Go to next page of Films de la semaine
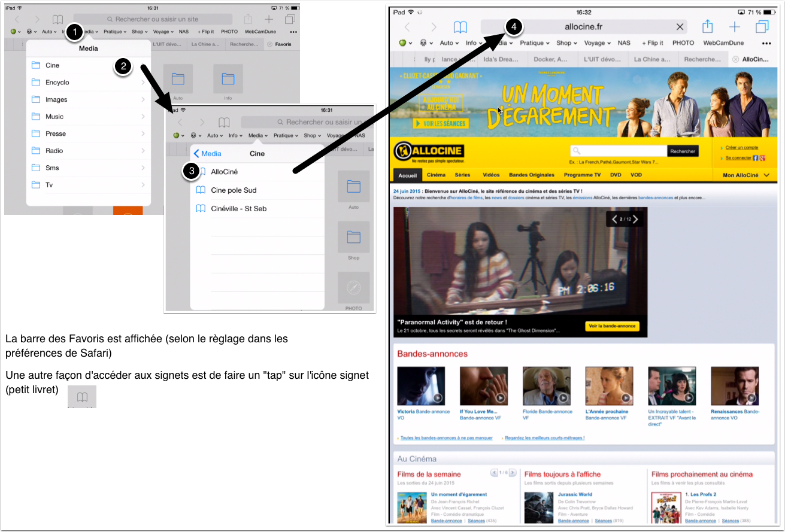The height and width of the screenshot is (532, 785). [x=512, y=473]
